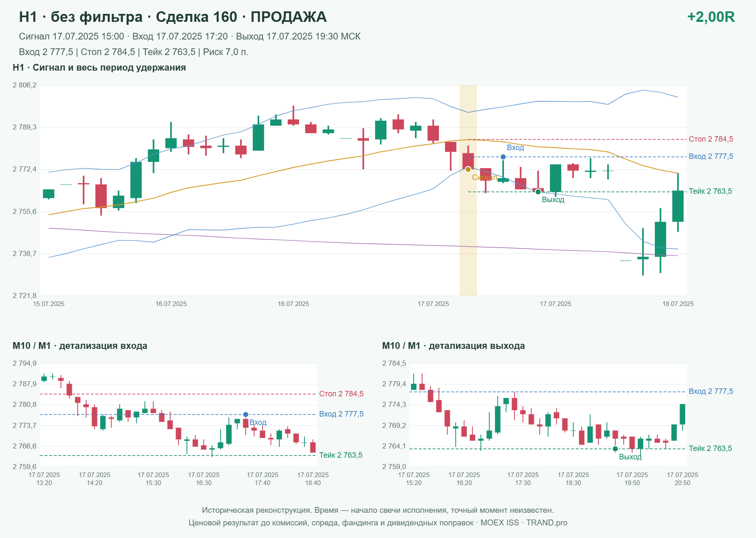Viewport: 756px width, 538px height.
Task: Click the blue entry dot in entry detail chart
Action: pos(246,414)
